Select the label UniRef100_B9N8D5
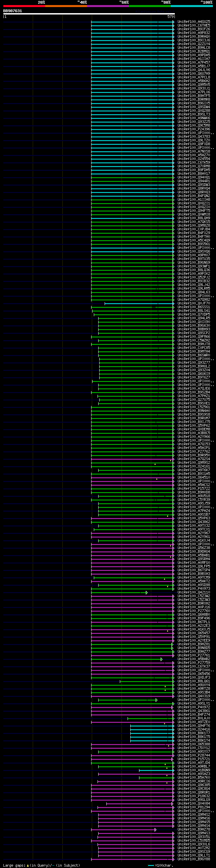The height and width of the screenshot is (868, 216). [x=194, y=648]
